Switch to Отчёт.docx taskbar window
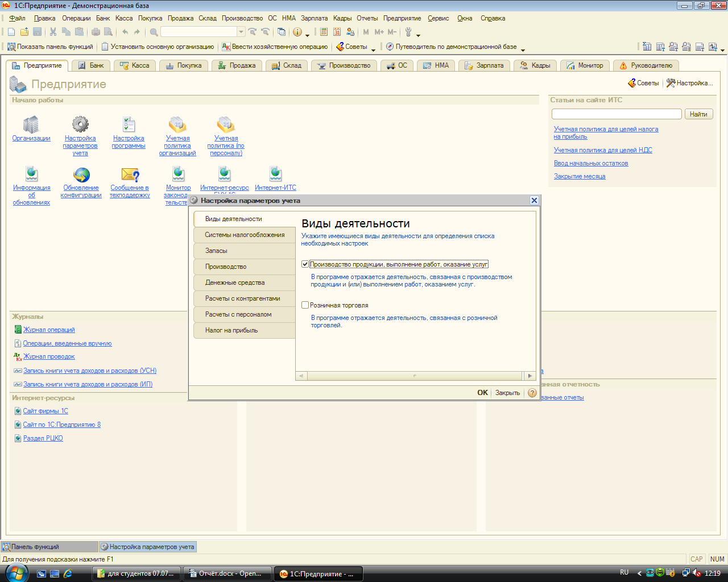Screen dimensions: 728x582 pos(227,573)
